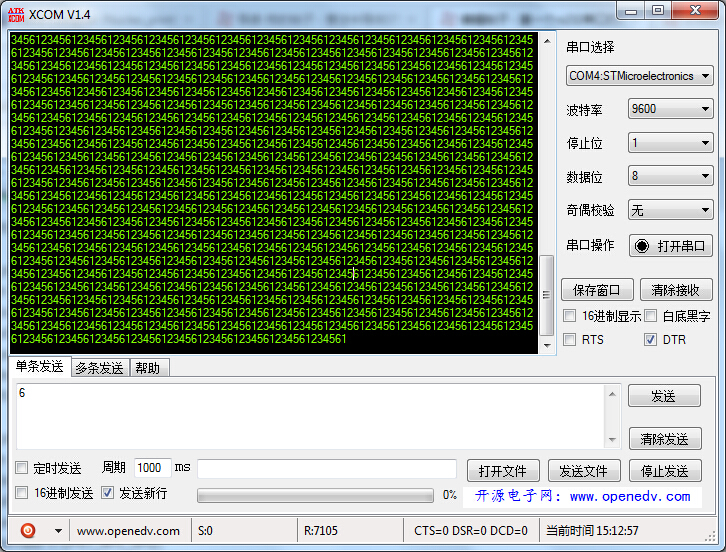Uncheck the DTR checkbox
This screenshot has width=726, height=552.
tap(651, 339)
